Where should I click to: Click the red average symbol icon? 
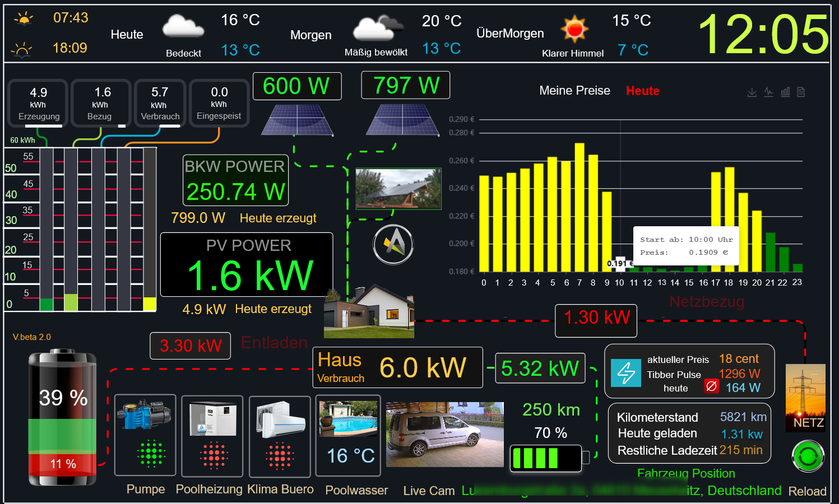point(711,386)
